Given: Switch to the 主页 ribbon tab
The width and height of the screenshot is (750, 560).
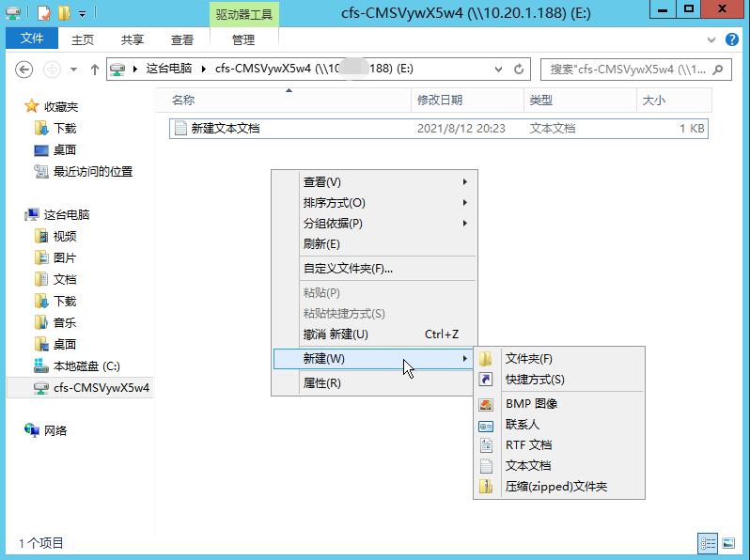Looking at the screenshot, I should click(83, 39).
